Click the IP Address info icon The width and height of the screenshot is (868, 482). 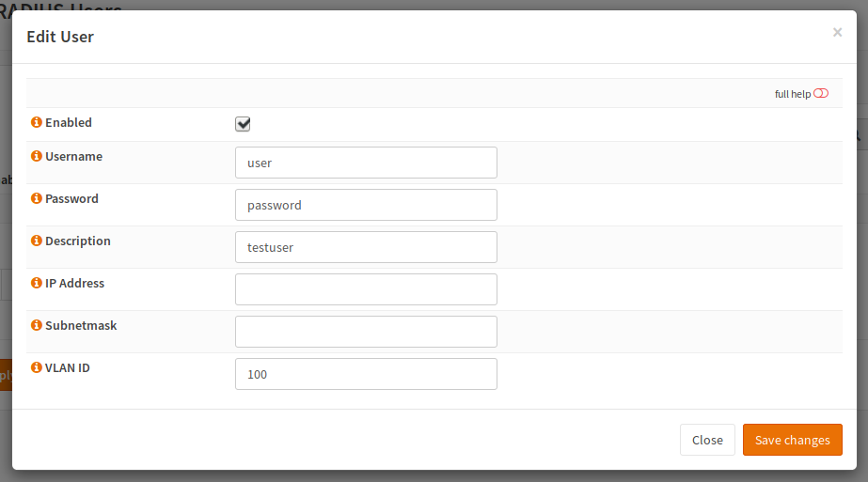(37, 284)
